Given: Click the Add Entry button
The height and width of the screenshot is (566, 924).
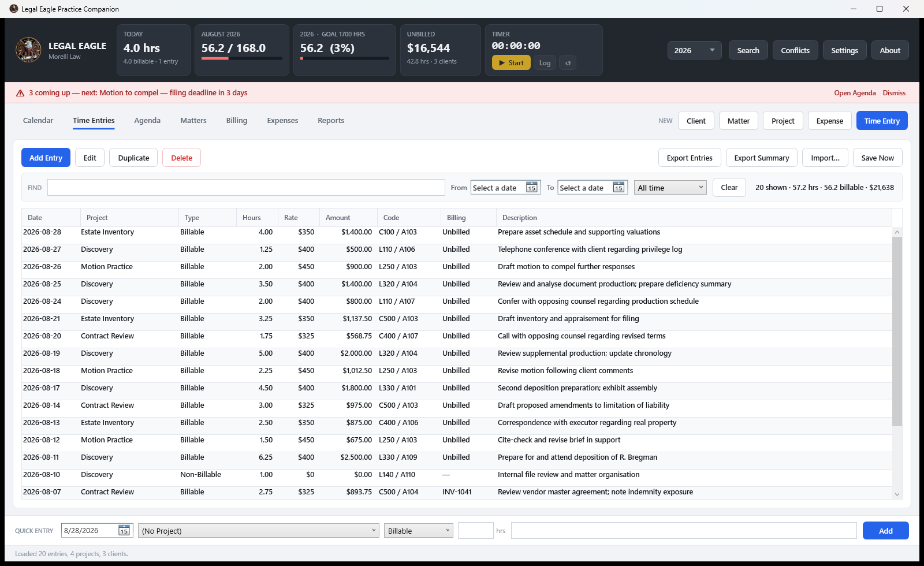Looking at the screenshot, I should [46, 158].
